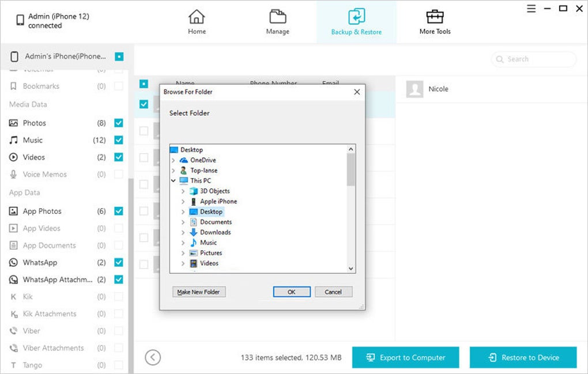Viewport: 588px width, 374px height.
Task: Open the Manage folder icon
Action: click(277, 17)
